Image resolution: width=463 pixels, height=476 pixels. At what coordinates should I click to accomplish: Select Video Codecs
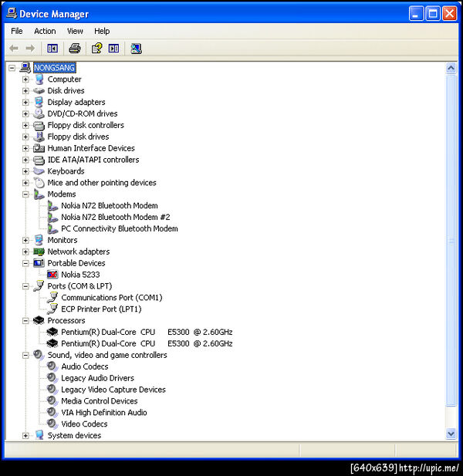click(84, 424)
